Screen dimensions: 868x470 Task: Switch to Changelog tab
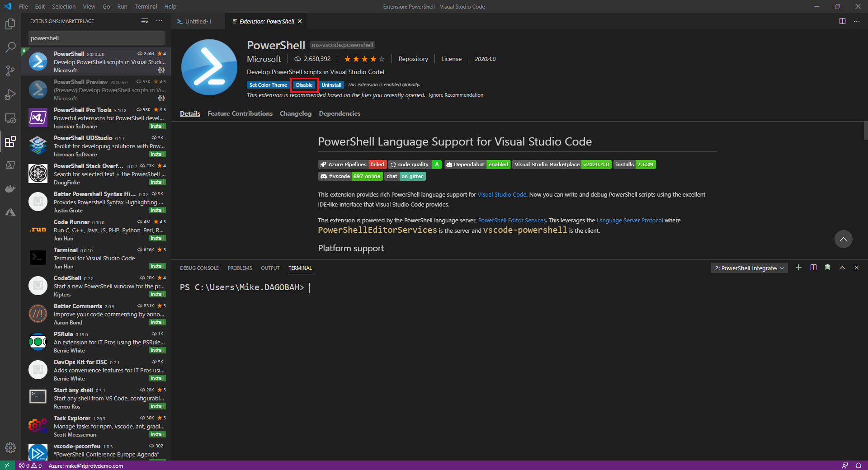296,113
